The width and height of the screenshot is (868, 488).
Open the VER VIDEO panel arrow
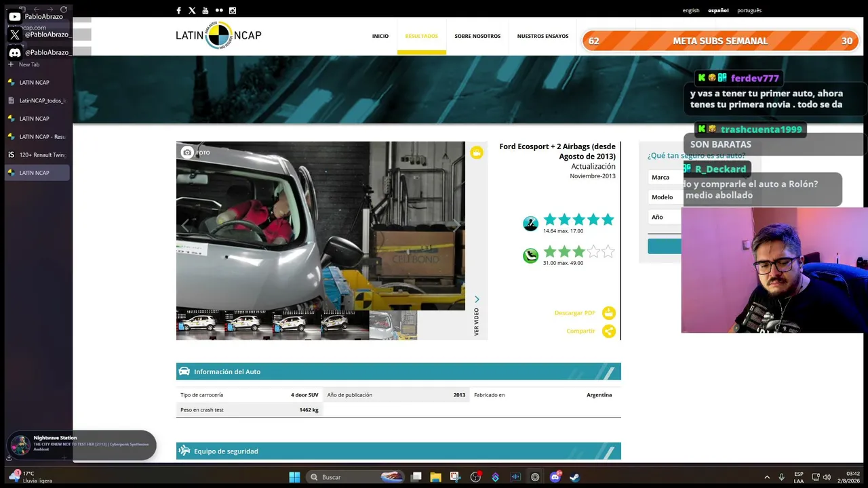pos(477,300)
